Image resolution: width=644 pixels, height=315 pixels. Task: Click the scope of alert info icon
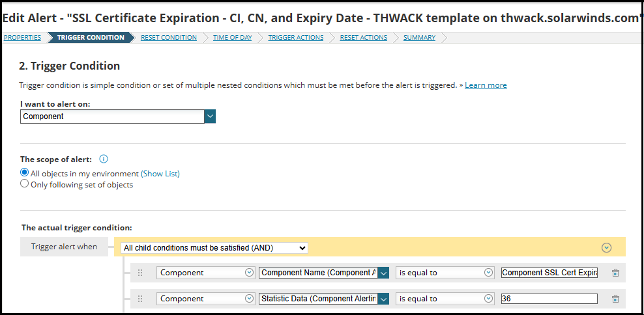tap(104, 159)
